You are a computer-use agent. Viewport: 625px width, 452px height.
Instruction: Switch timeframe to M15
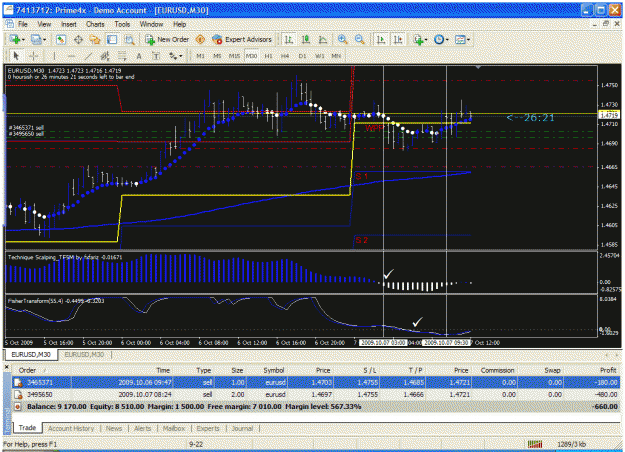pyautogui.click(x=234, y=56)
